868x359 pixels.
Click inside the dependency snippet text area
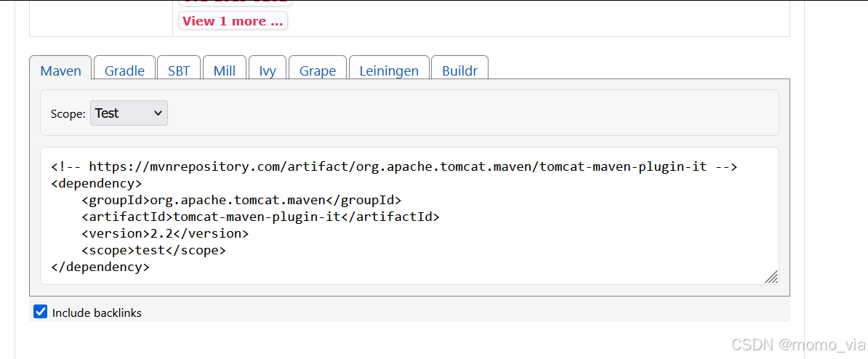point(409,216)
